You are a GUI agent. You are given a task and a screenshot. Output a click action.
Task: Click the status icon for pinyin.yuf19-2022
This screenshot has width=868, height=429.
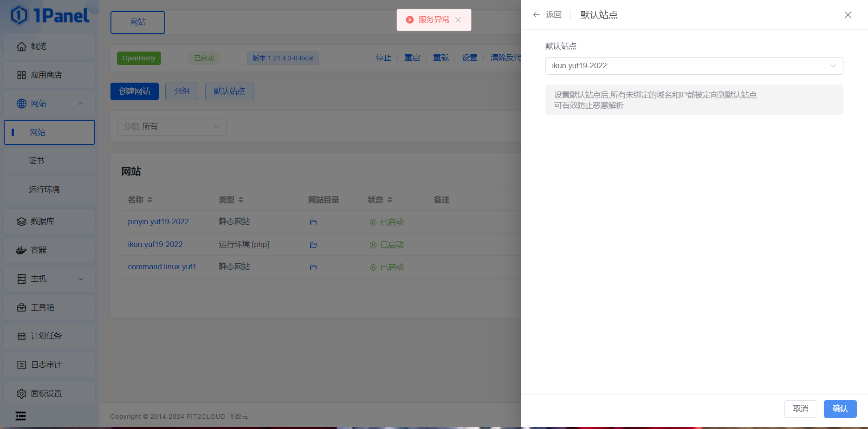coord(373,222)
